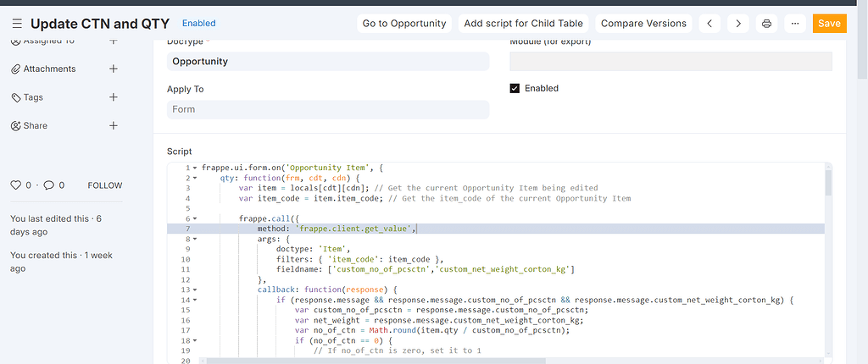The width and height of the screenshot is (868, 364).
Task: Add a tag with plus icon
Action: [x=114, y=97]
